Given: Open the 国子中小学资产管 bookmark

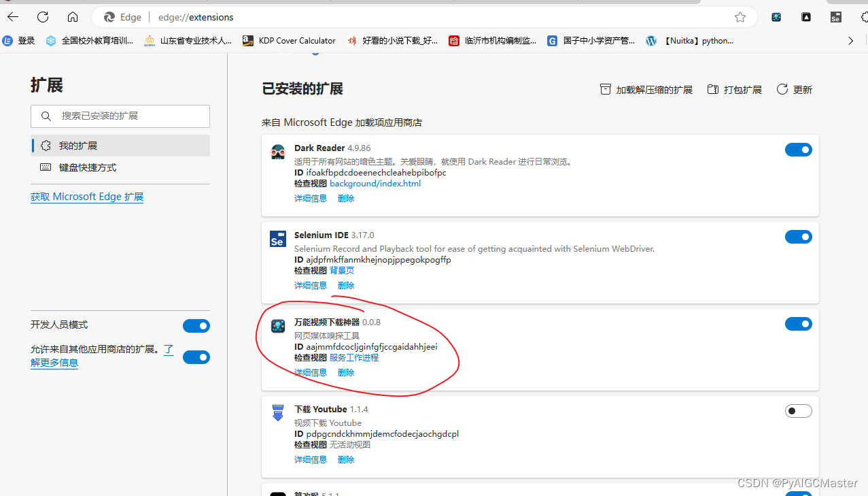Looking at the screenshot, I should tap(591, 41).
